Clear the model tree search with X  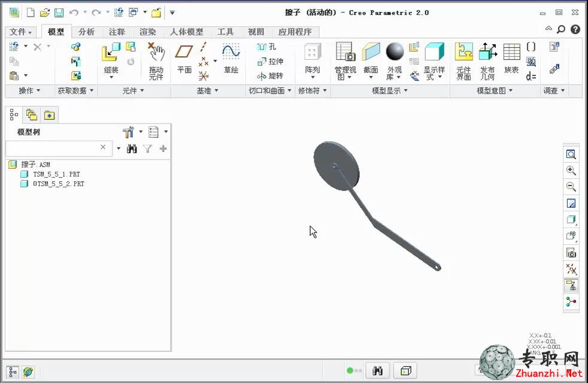103,147
